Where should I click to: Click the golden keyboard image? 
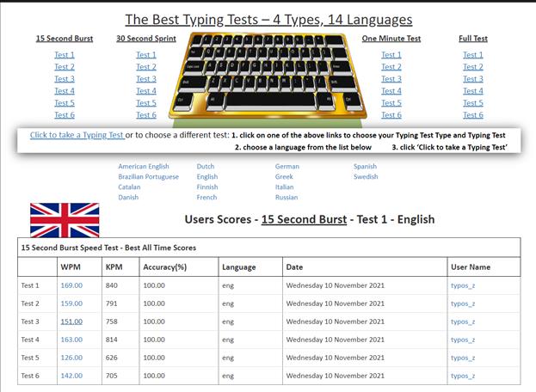[x=268, y=76]
